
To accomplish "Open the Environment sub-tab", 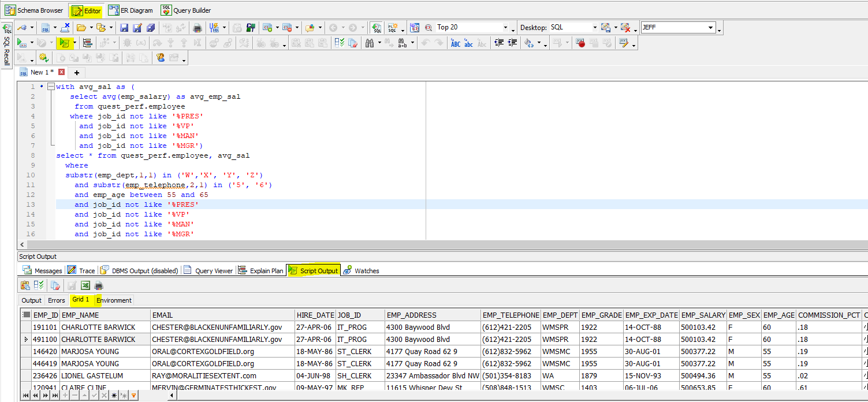I will click(114, 300).
